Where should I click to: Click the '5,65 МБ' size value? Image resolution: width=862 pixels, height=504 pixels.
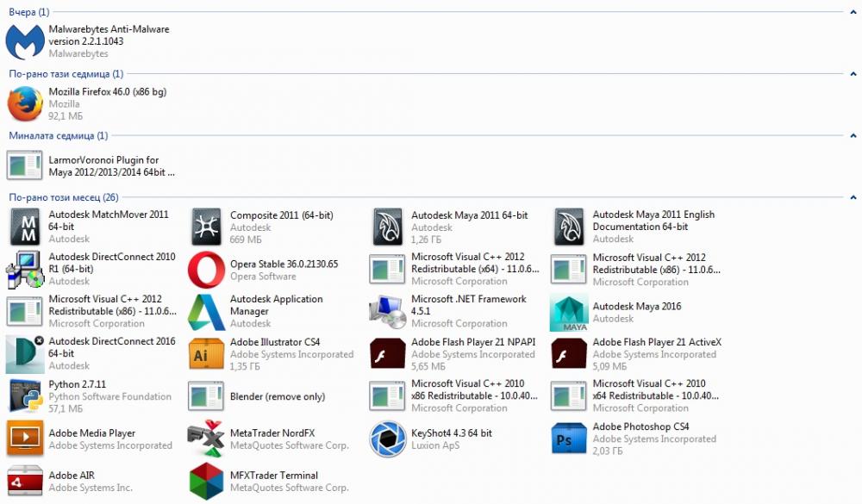[x=428, y=367]
